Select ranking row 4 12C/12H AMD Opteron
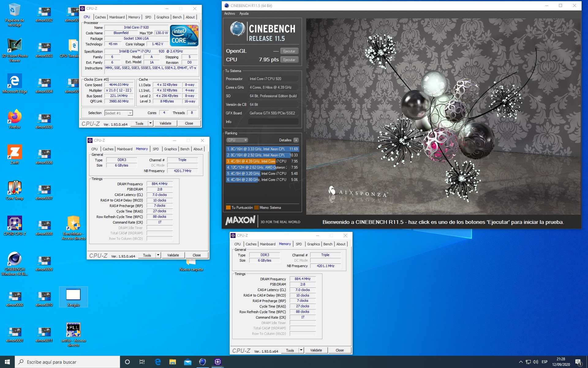This screenshot has height=368, width=588. click(x=262, y=167)
